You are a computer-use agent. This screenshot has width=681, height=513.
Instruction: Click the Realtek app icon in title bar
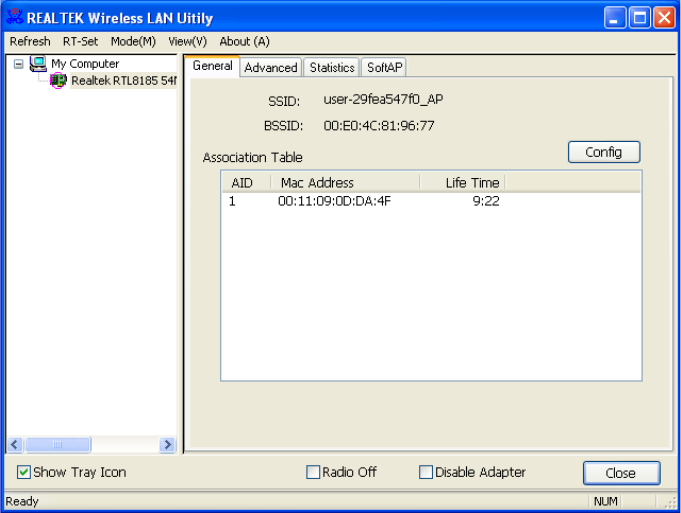[x=14, y=17]
